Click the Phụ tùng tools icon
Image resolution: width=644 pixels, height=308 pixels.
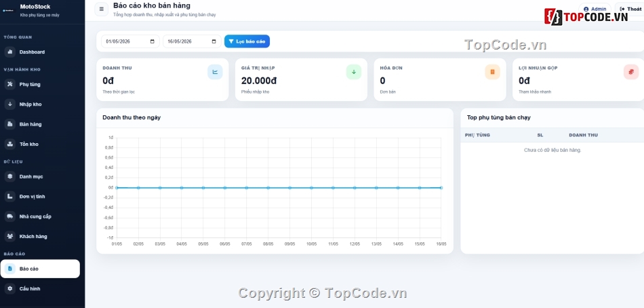(10, 84)
